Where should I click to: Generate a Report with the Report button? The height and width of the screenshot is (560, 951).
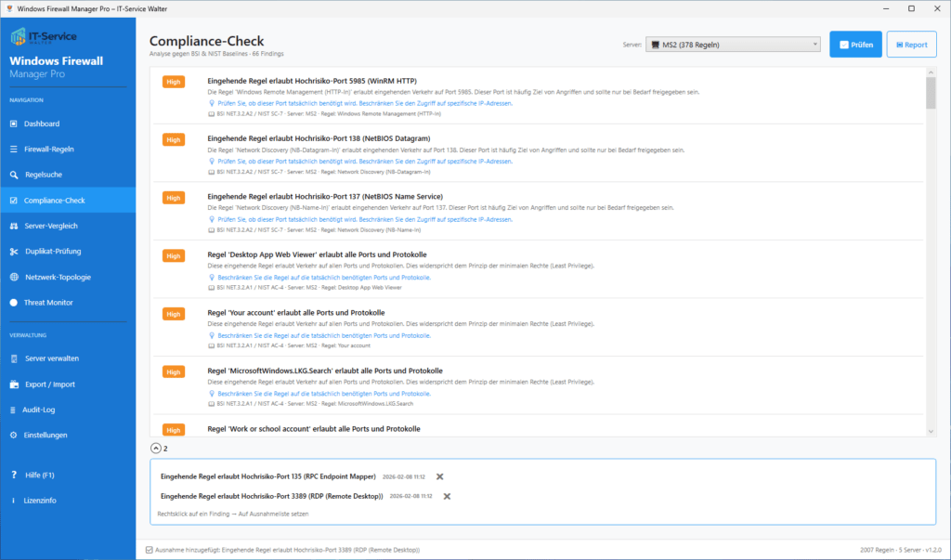pyautogui.click(x=911, y=44)
